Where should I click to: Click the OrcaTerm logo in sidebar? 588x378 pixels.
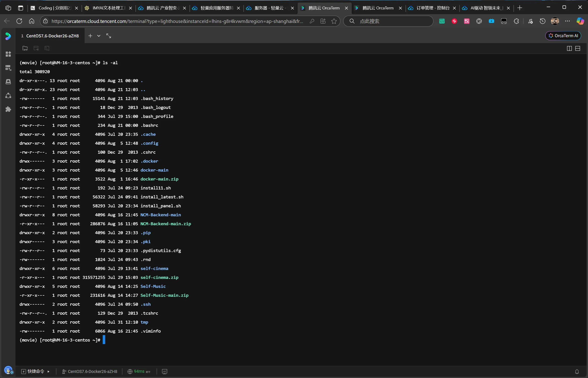coord(8,36)
